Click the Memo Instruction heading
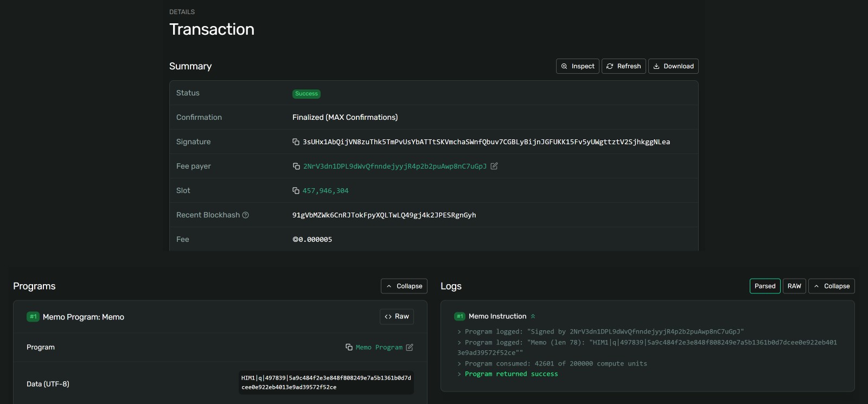868x404 pixels. click(x=497, y=316)
